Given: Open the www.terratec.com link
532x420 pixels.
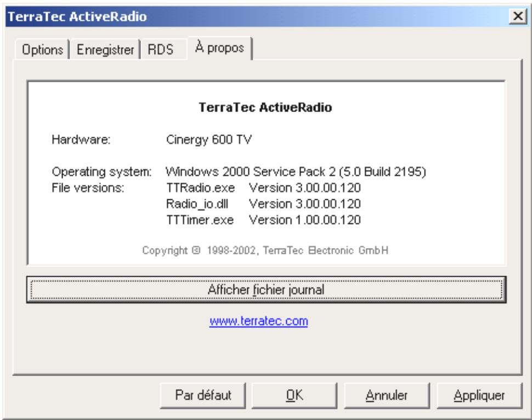Looking at the screenshot, I should (x=258, y=321).
